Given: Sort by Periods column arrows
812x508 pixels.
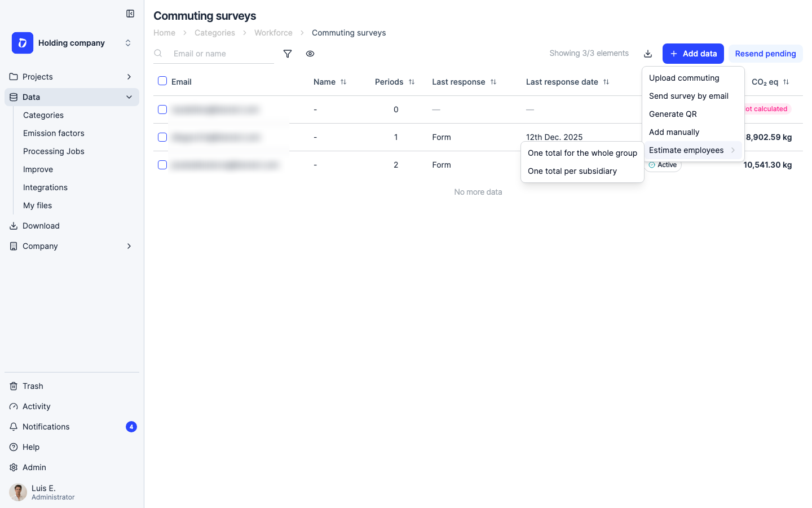Looking at the screenshot, I should click(412, 82).
